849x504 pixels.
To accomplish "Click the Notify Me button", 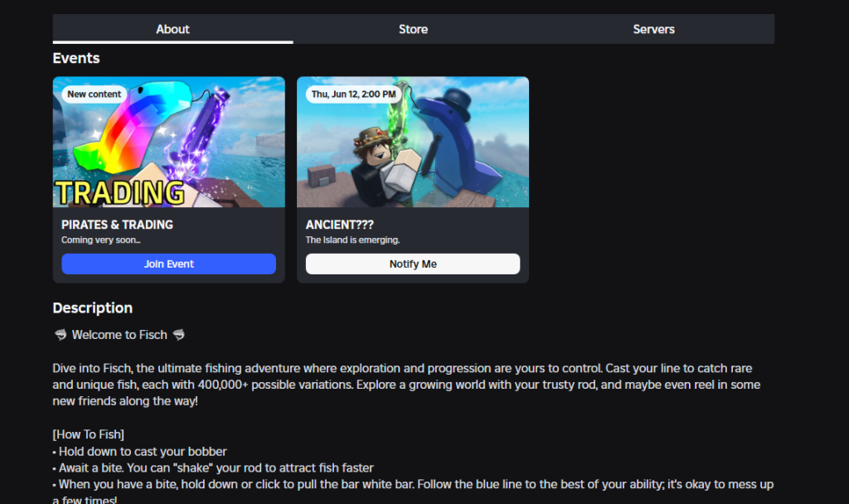I will click(x=413, y=264).
